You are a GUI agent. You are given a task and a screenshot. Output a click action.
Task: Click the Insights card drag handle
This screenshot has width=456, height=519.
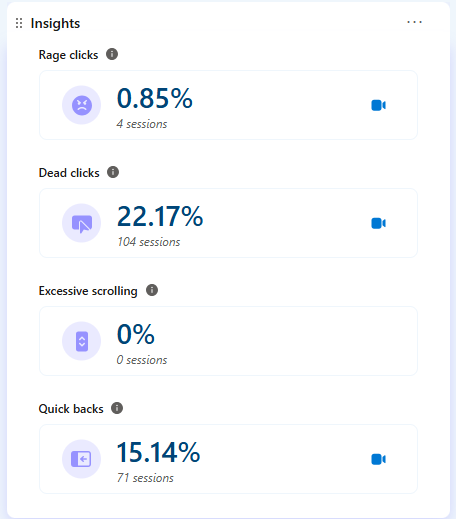(x=19, y=23)
